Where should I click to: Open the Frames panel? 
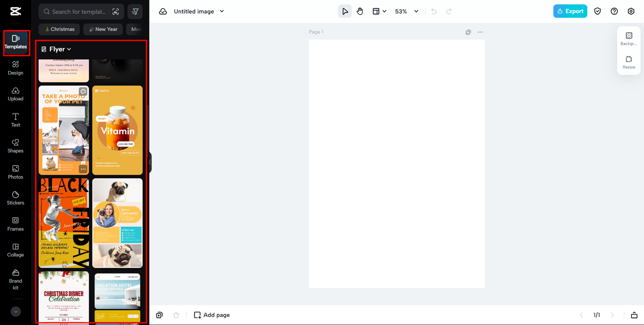tap(16, 224)
